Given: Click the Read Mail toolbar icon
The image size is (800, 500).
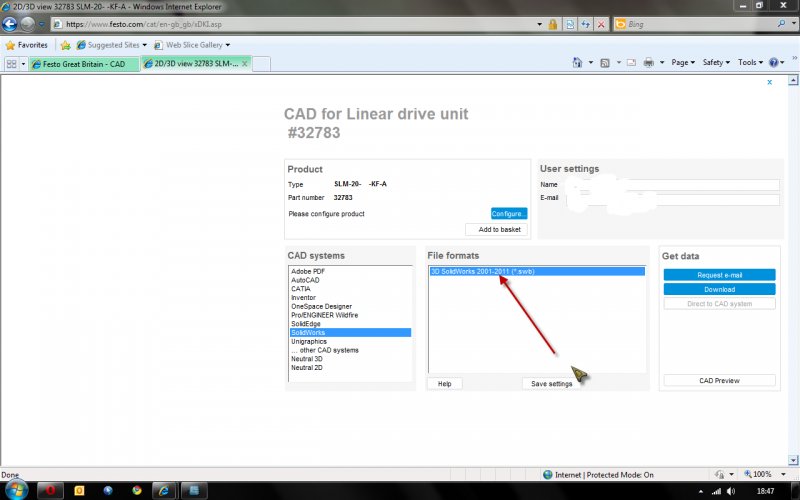Looking at the screenshot, I should tap(632, 63).
